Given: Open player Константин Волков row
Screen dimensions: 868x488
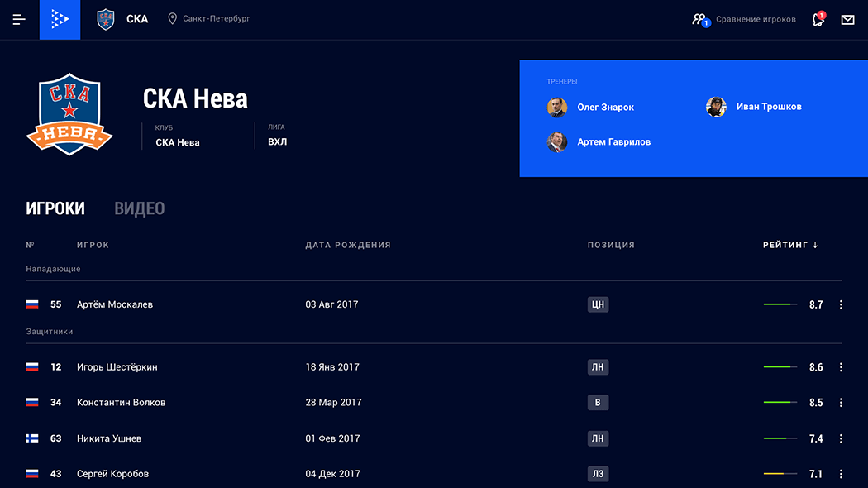Looking at the screenshot, I should pos(121,403).
